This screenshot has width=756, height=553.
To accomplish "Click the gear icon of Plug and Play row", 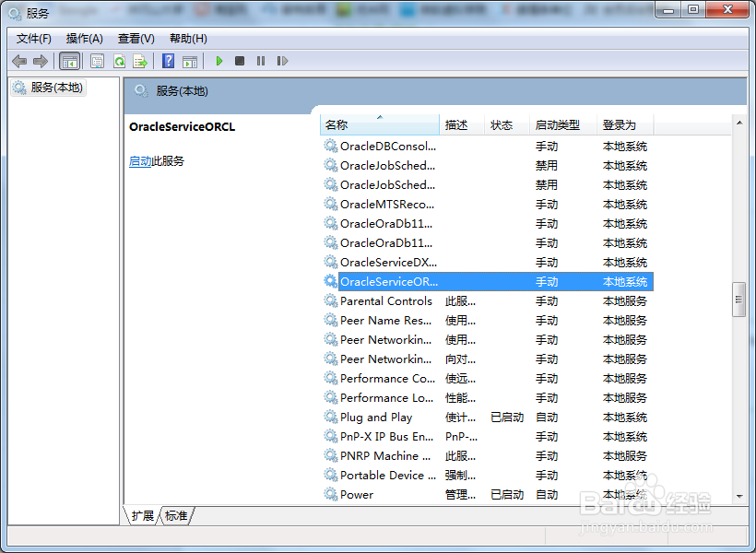I will (x=330, y=417).
